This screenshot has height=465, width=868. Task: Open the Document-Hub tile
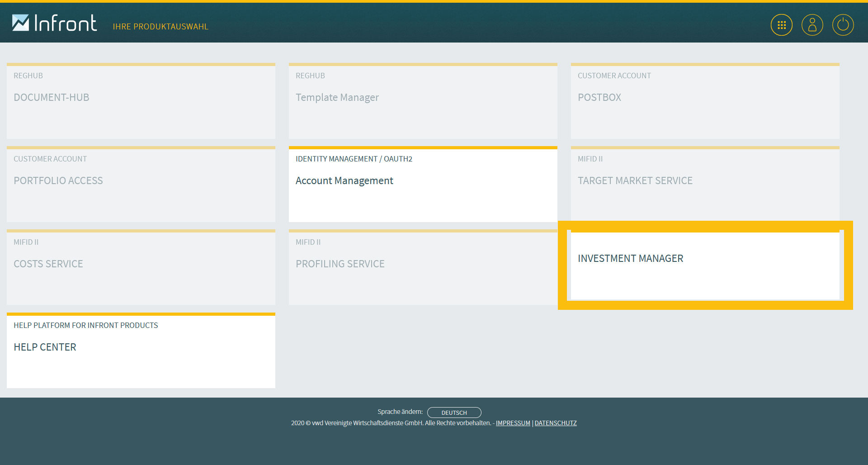coord(141,101)
